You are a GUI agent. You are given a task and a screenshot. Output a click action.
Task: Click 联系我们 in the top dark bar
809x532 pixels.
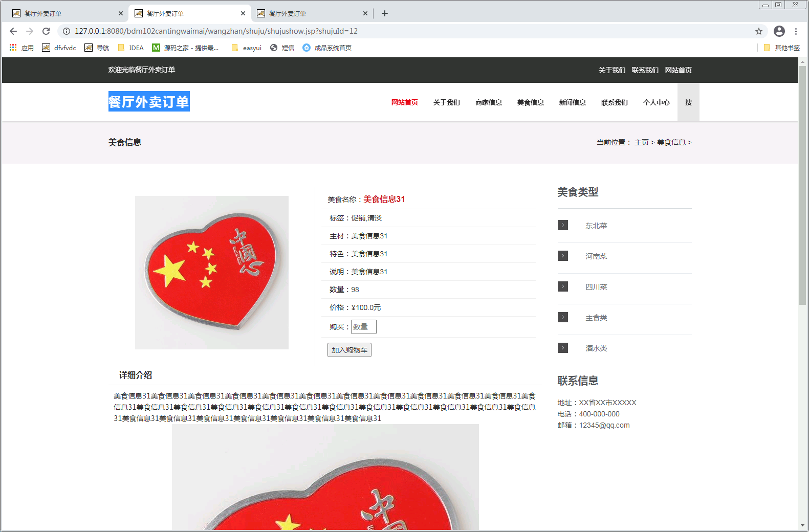point(645,70)
